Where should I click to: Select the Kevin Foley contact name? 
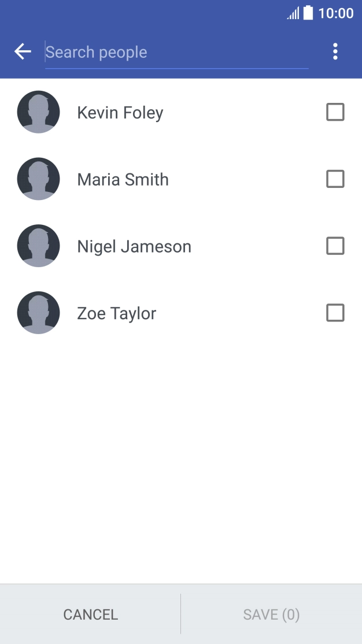click(x=120, y=113)
